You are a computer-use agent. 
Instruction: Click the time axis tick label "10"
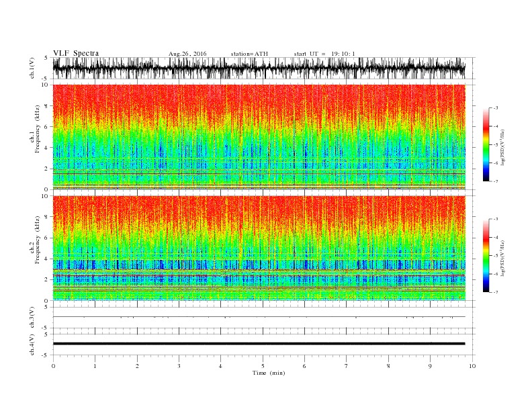tap(472, 366)
